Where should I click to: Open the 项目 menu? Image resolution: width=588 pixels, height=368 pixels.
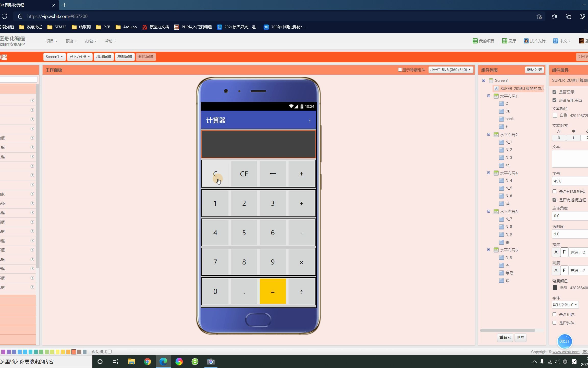[x=50, y=41]
